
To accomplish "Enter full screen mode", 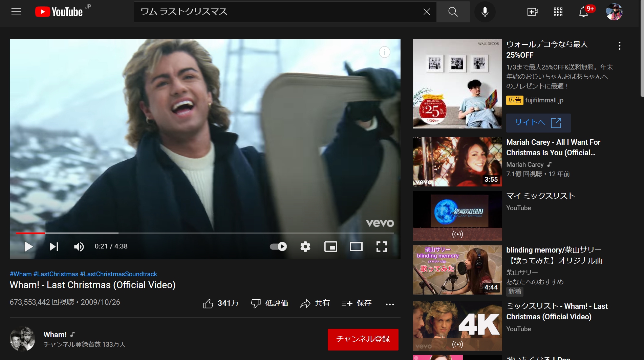I will (x=382, y=246).
